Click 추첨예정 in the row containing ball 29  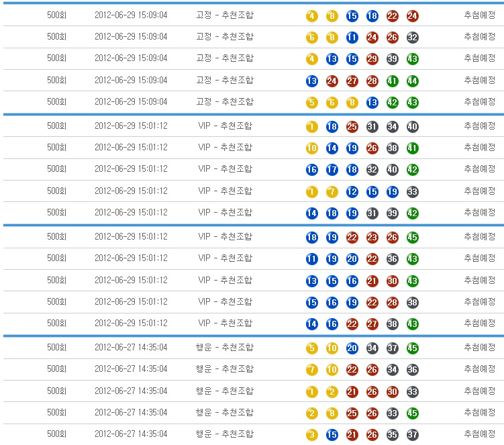coord(479,58)
